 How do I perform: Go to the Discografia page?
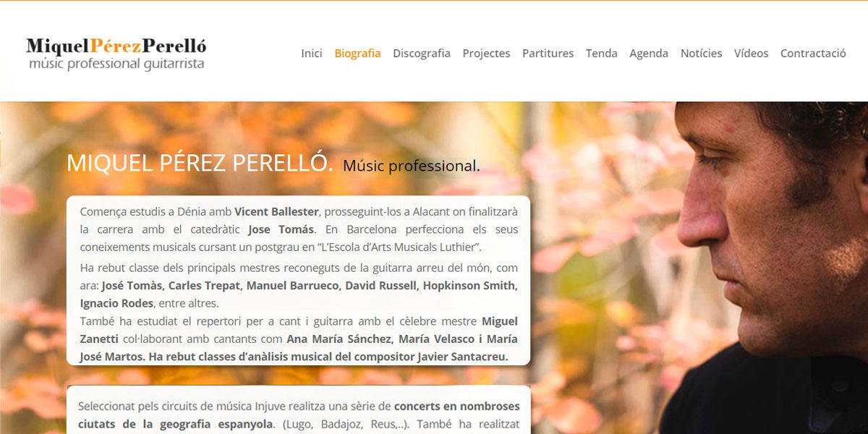(422, 53)
